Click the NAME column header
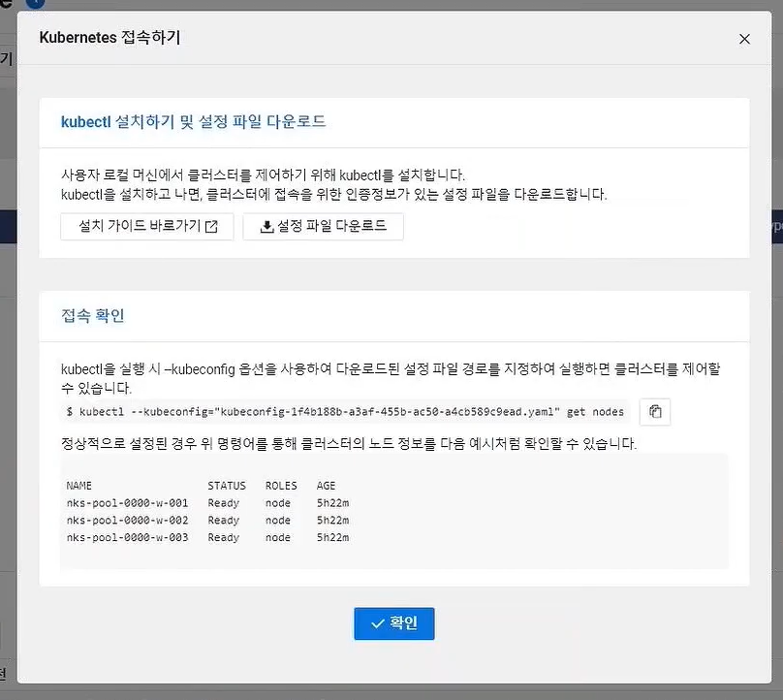This screenshot has width=783, height=700. [78, 486]
